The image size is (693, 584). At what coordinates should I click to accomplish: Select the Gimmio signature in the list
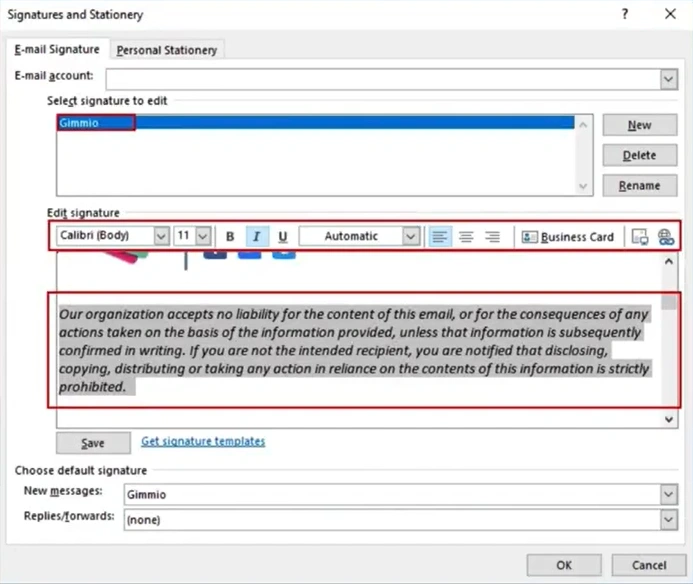(316, 122)
